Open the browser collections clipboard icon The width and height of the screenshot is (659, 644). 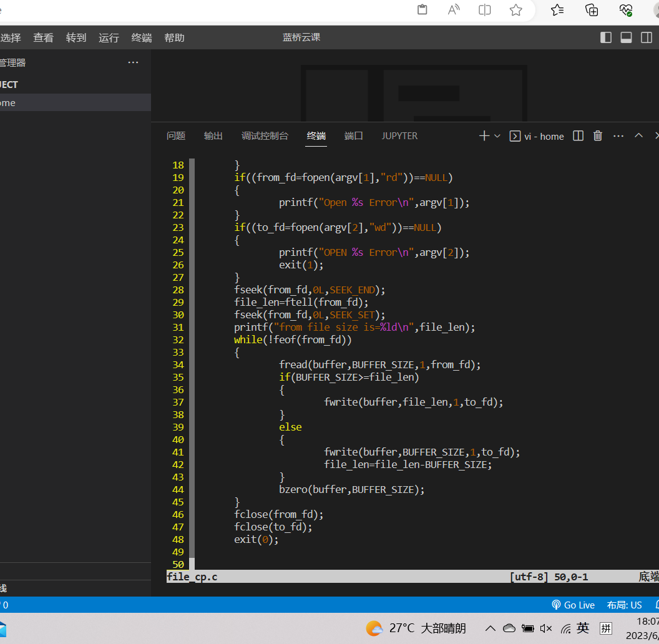point(422,9)
